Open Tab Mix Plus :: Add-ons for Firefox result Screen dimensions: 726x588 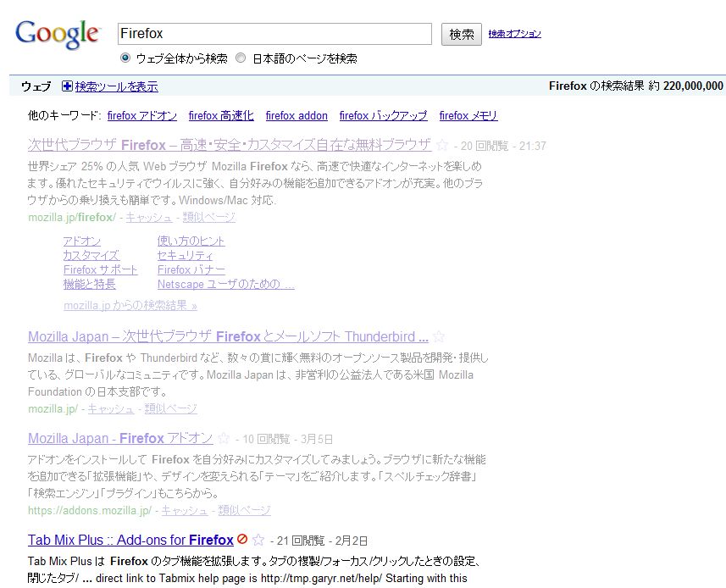(x=130, y=540)
